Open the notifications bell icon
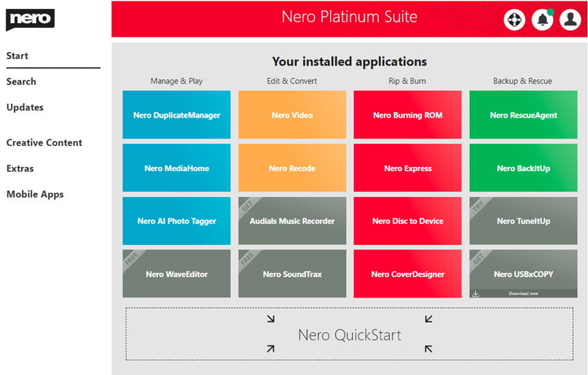Screen dimensions: 588x375 [x=542, y=19]
